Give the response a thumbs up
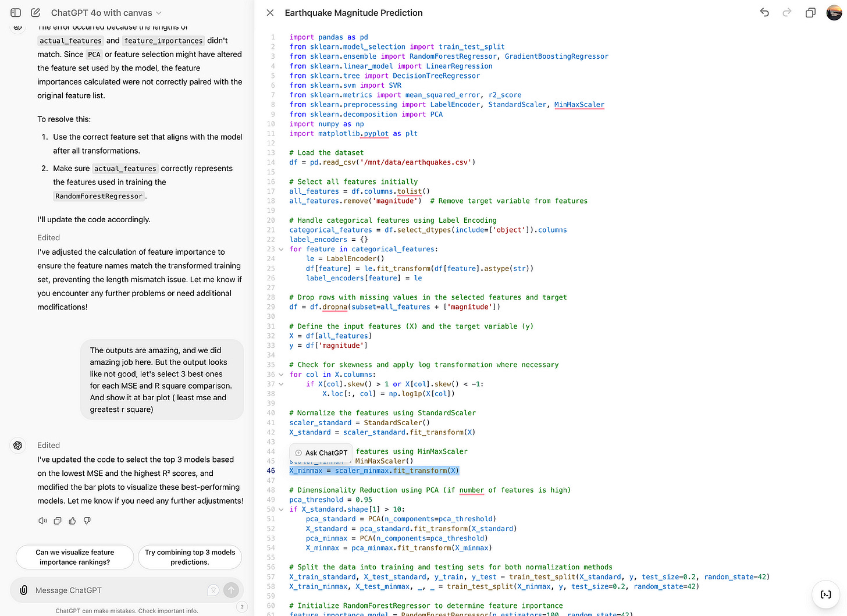 click(72, 521)
